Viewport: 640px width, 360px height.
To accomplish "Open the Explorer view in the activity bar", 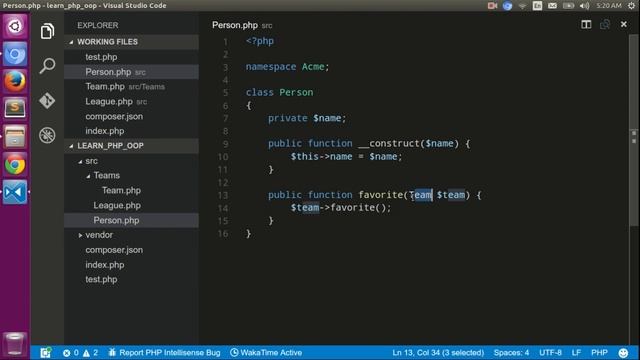I will click(x=47, y=31).
